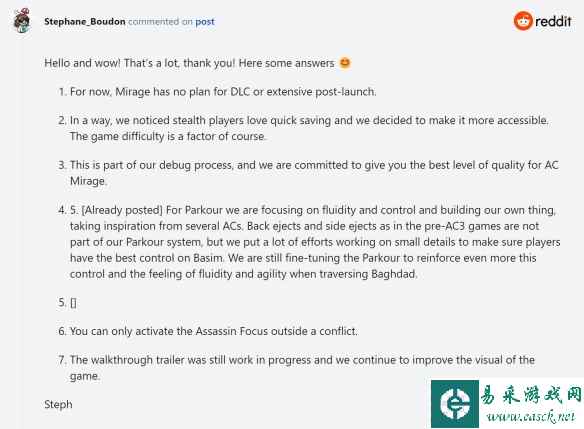Open the www.easck.net watermark URL
The image size is (584, 429).
(x=531, y=416)
